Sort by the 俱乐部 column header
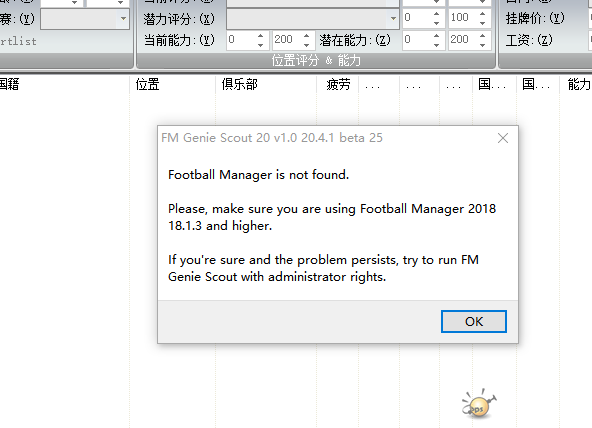This screenshot has width=592, height=428. 239,84
